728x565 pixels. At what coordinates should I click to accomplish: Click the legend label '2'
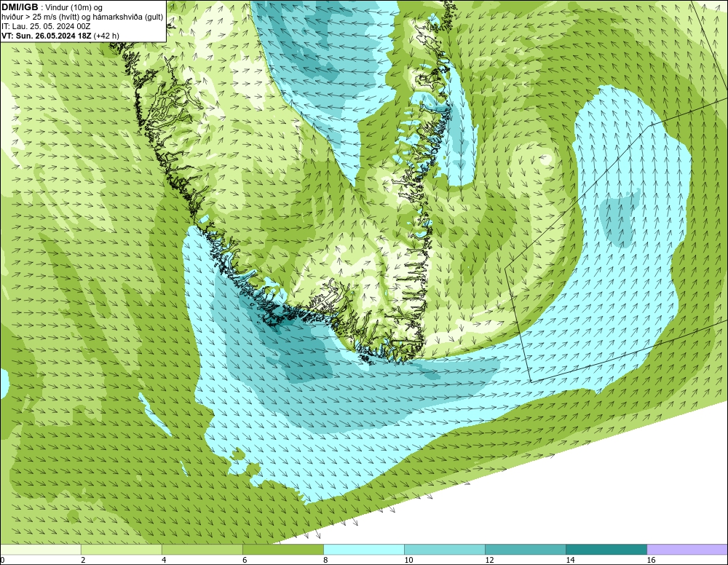[x=83, y=561]
